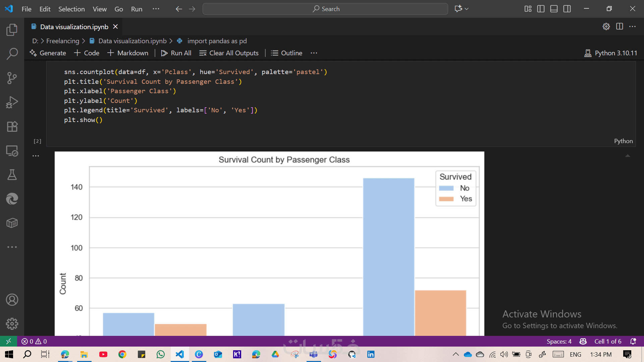Toggle the secondary side bar layout button
644x362 pixels.
pos(567,9)
